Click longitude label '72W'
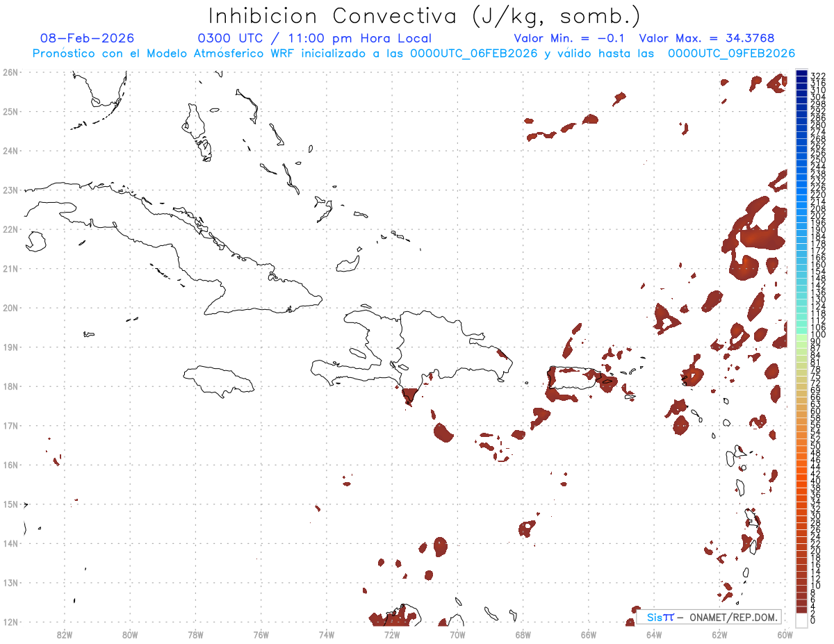Viewport: 834px width, 644px height. pos(392,634)
